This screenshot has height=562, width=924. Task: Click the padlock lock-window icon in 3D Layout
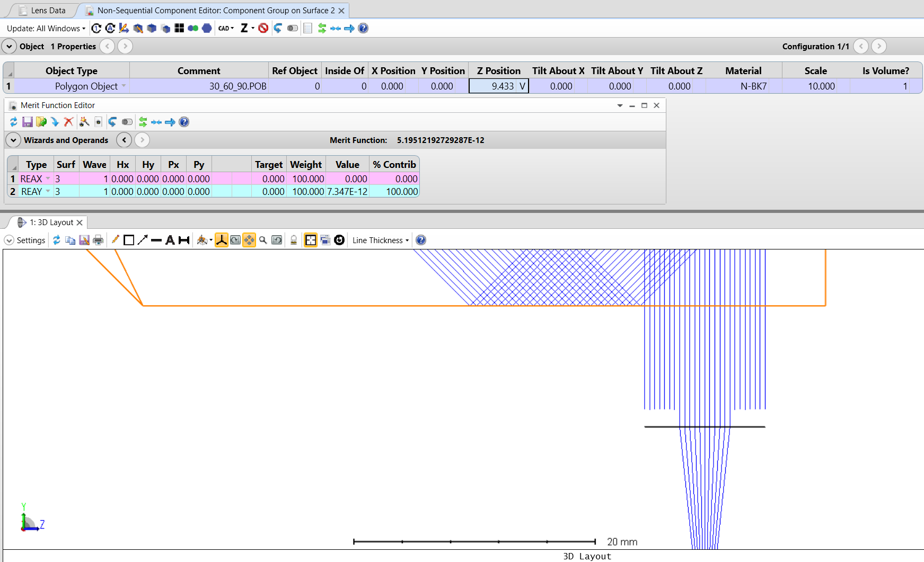[x=294, y=240]
